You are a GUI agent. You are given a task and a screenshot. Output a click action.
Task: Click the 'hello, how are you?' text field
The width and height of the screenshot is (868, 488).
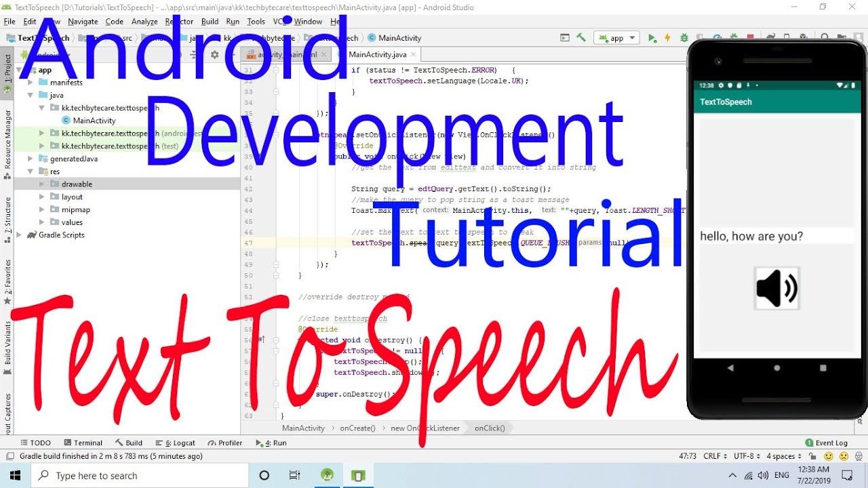(776, 237)
